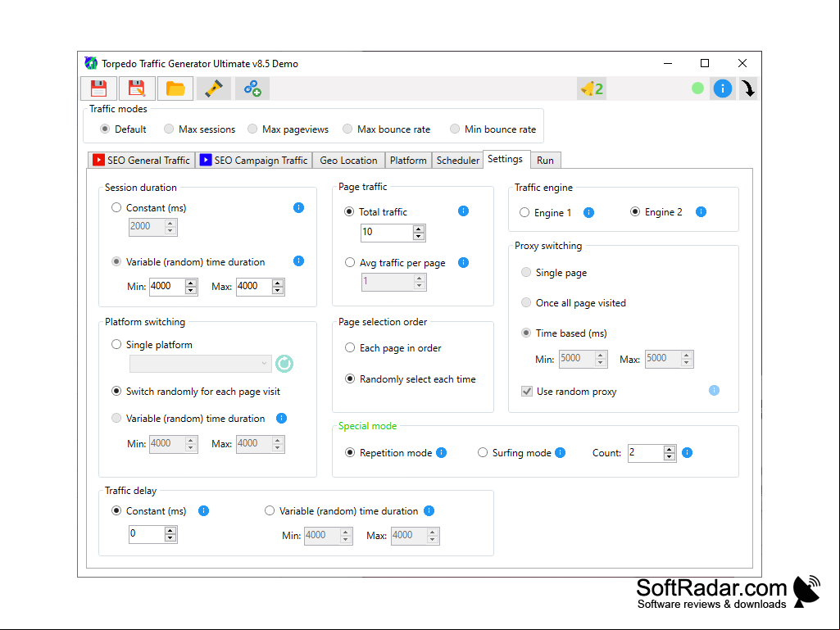The image size is (840, 630).
Task: Toggle the Use random proxy checkbox
Action: tap(527, 392)
